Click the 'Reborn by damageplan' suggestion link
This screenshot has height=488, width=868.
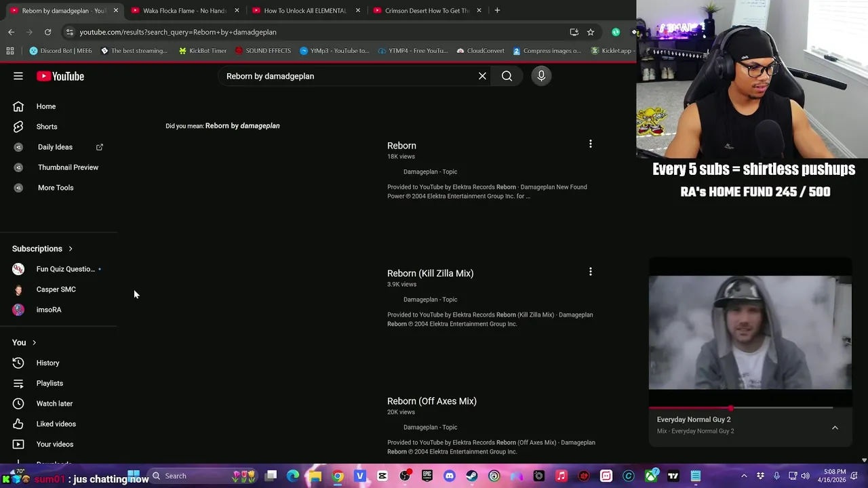pos(242,125)
